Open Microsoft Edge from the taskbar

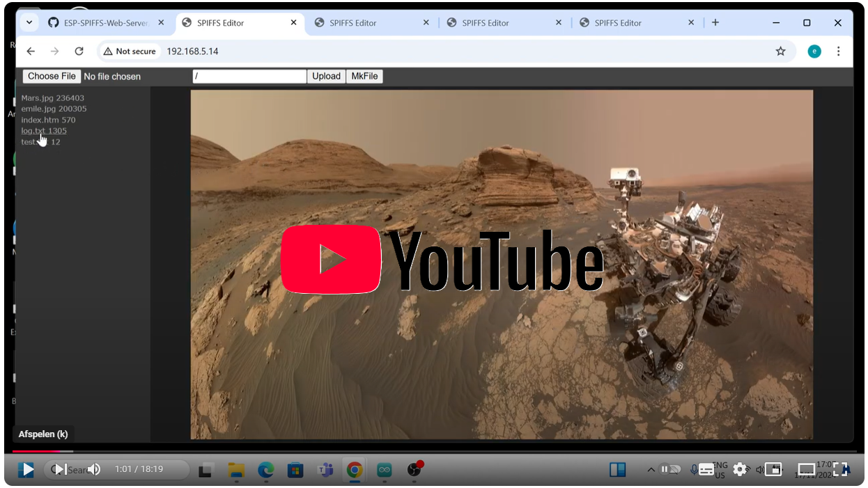click(266, 471)
